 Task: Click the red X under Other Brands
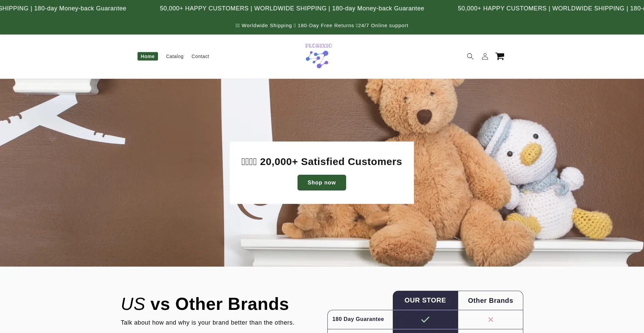(490, 320)
